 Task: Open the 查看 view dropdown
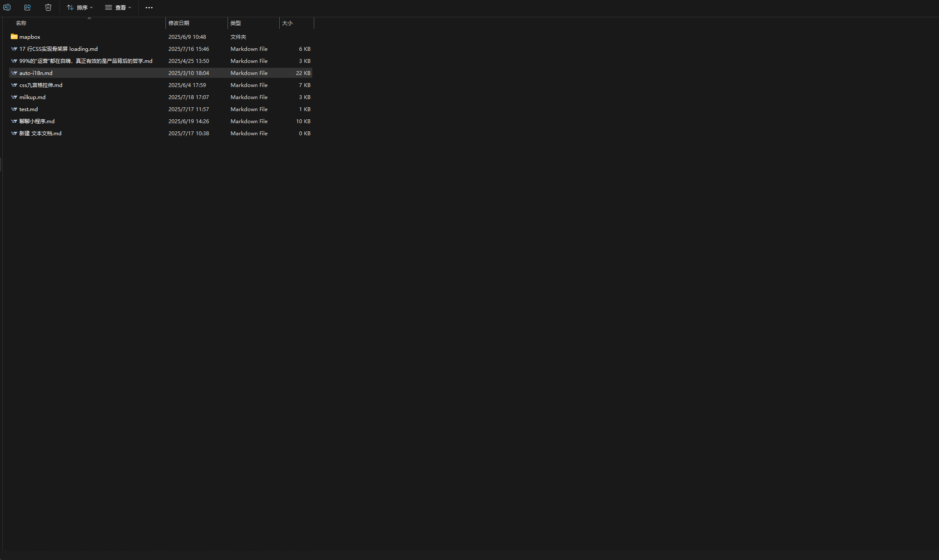point(118,7)
